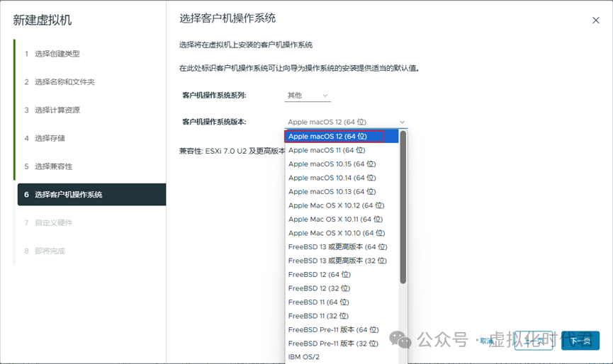613x364 pixels.
Task: Select FreeBSD 12 (32 位) entry
Action: 342,288
